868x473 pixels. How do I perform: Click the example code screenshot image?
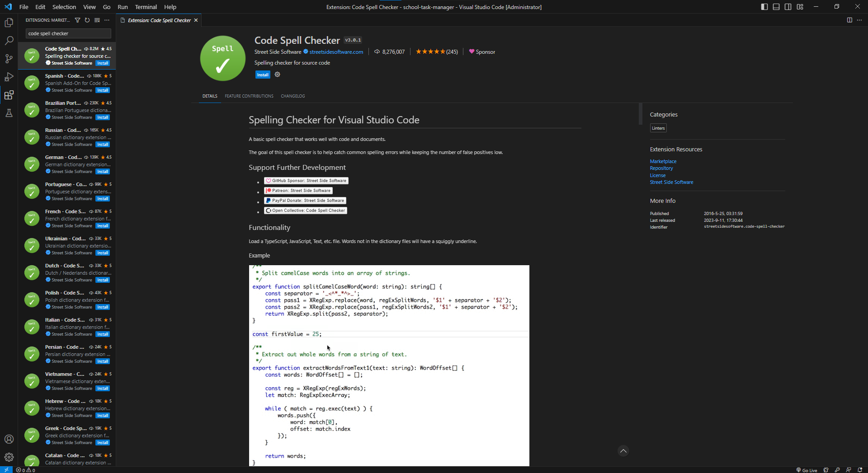coord(389,365)
